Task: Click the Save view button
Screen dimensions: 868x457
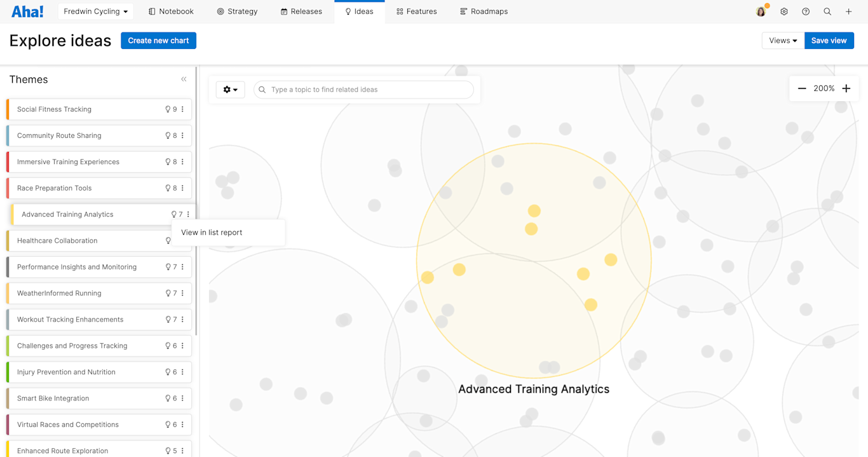Action: 829,41
